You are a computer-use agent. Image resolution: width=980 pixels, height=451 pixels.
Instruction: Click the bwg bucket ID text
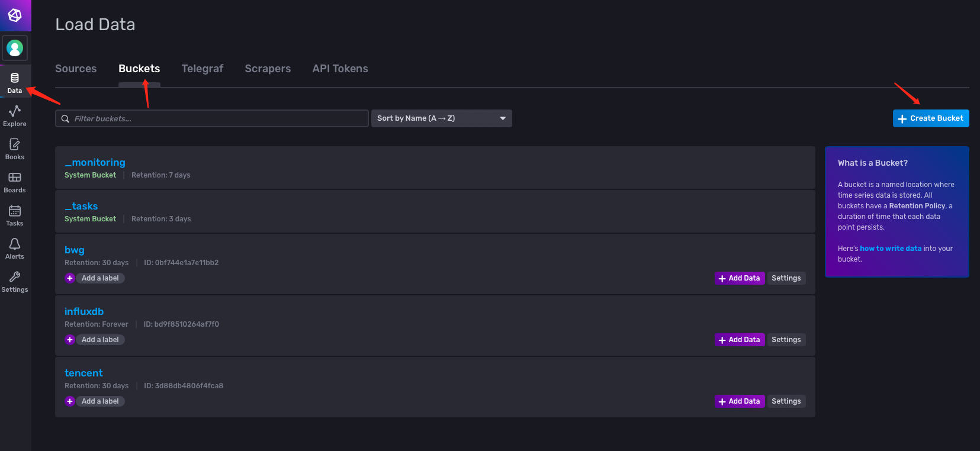click(x=181, y=263)
